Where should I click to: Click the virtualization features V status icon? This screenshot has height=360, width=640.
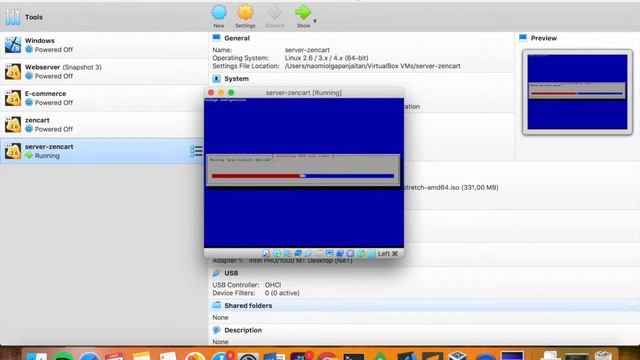(350, 253)
